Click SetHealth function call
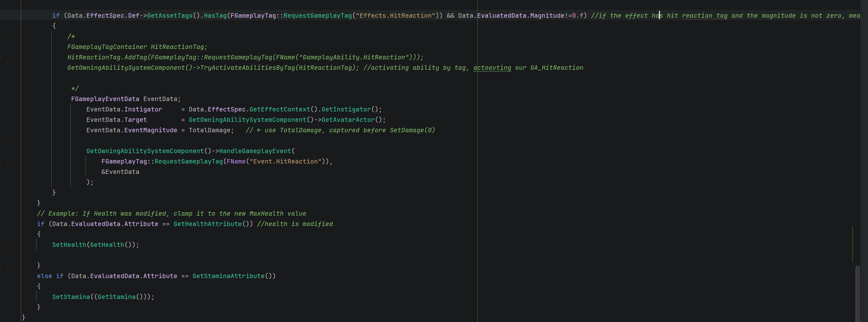 pos(69,245)
